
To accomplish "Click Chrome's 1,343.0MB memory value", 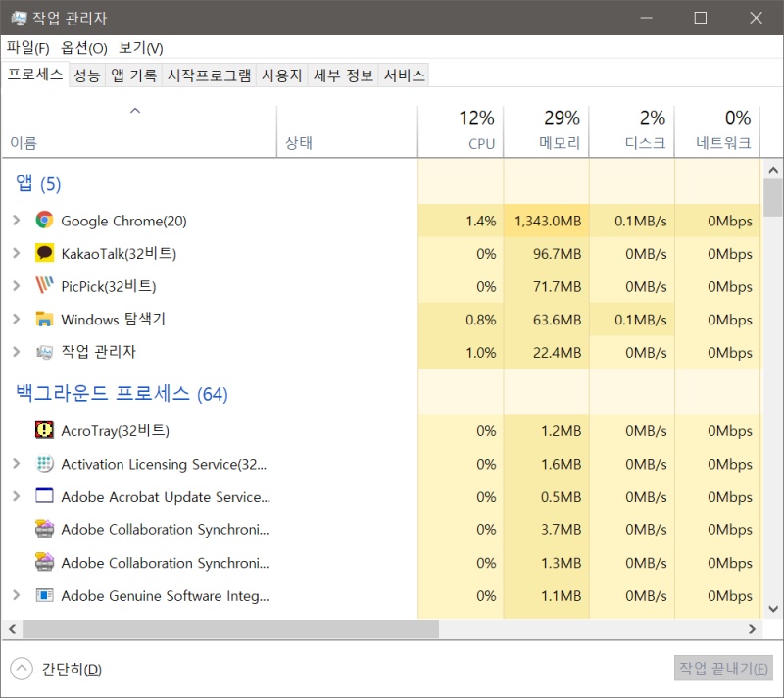I will (548, 221).
